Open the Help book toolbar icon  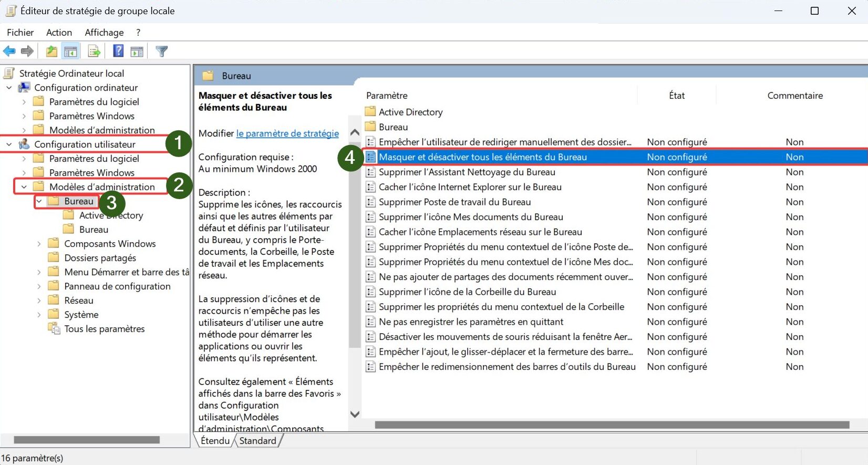[x=119, y=51]
